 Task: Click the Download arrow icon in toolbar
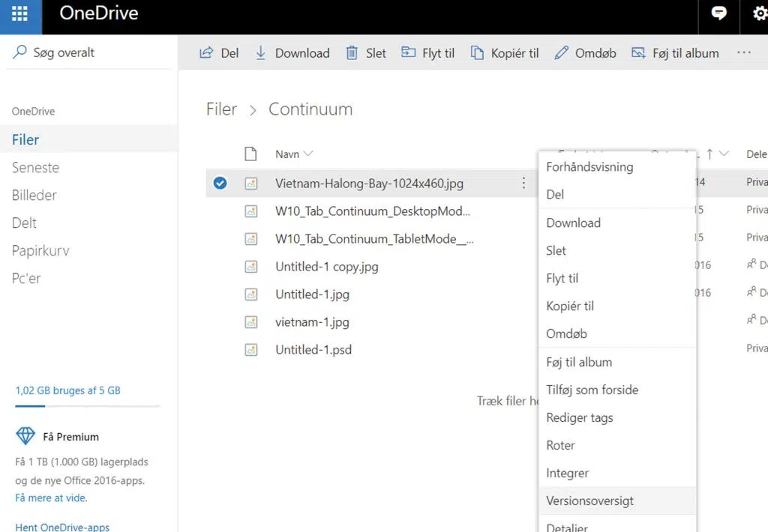(260, 53)
